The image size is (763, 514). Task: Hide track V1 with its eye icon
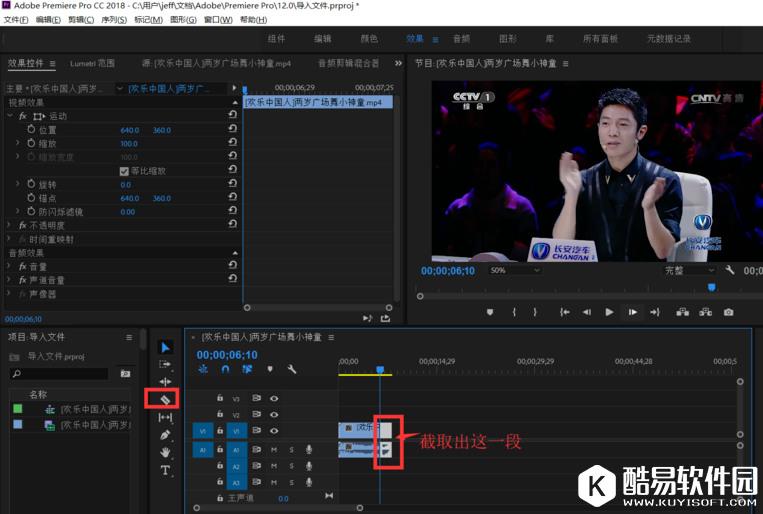point(274,430)
